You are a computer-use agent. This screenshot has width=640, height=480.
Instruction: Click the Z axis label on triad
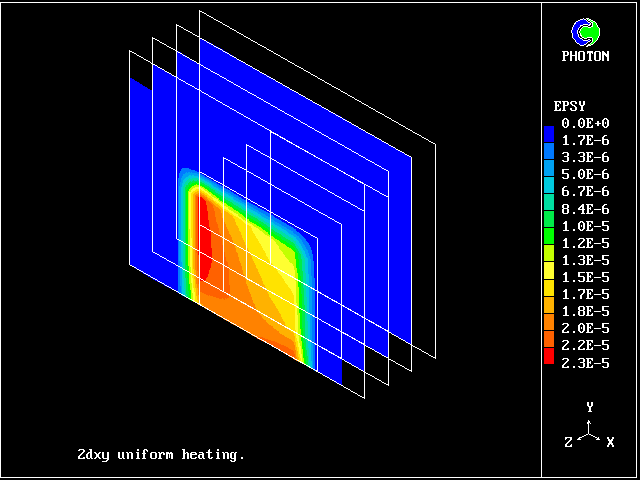click(568, 442)
